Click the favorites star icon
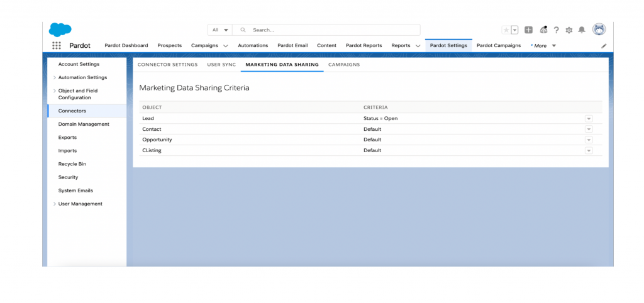The width and height of the screenshot is (644, 303). point(506,30)
